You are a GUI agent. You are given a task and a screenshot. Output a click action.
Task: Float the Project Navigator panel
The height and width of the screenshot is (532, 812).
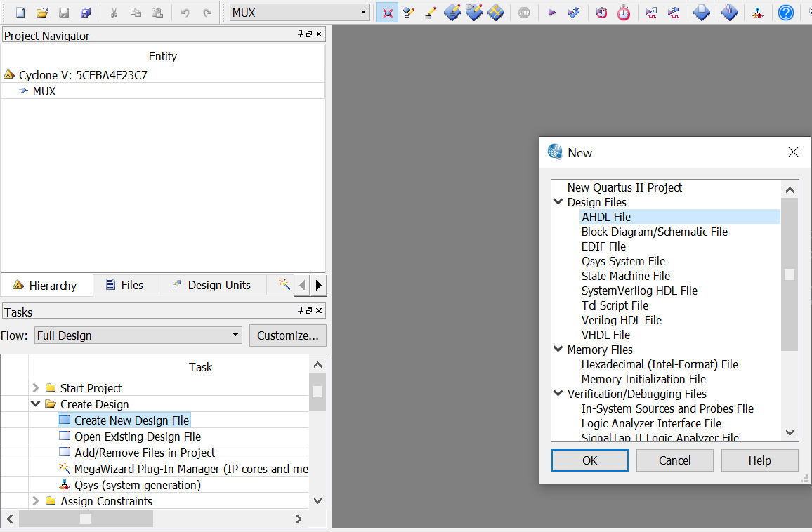(309, 34)
